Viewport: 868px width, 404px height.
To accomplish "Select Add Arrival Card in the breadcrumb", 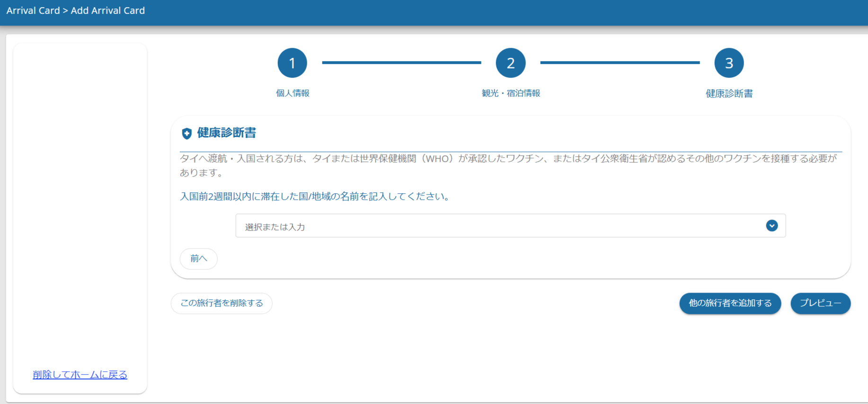I will pyautogui.click(x=108, y=10).
